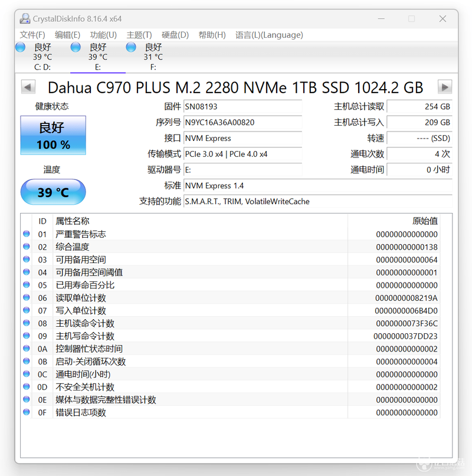The height and width of the screenshot is (476, 472).
Task: Select the 03 可用备用空间 row
Action: [x=231, y=260]
